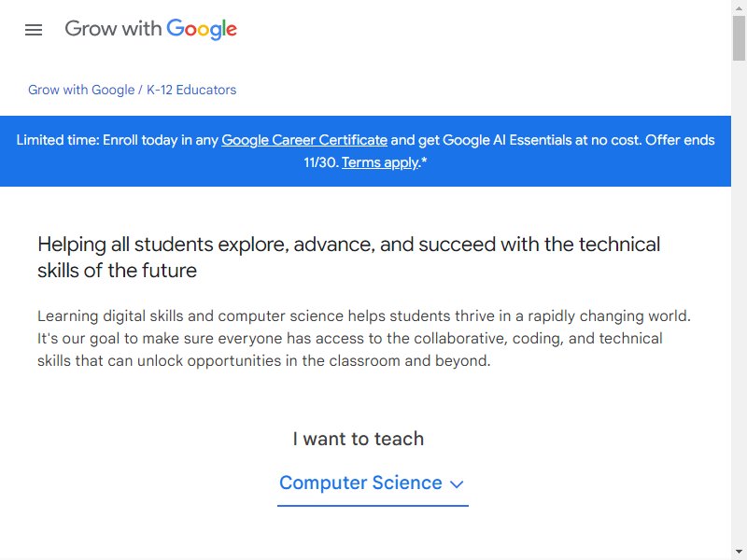Open the hamburger navigation menu
The width and height of the screenshot is (747, 560).
pos(34,30)
